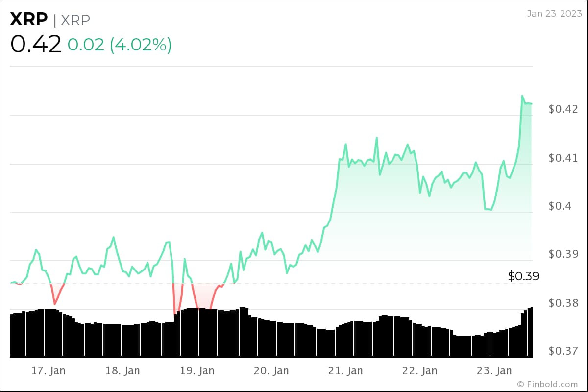Click the 20. Jan date on the x-axis

pos(271,370)
